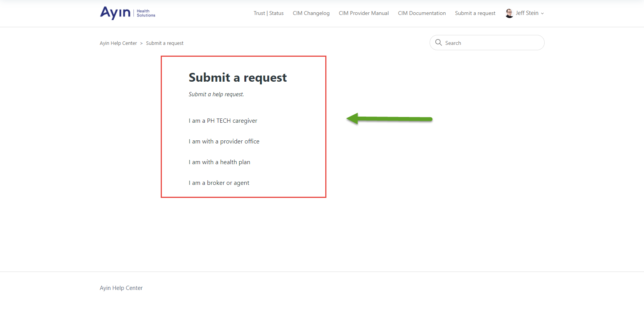
Task: Click the magnifying glass search icon
Action: point(438,43)
